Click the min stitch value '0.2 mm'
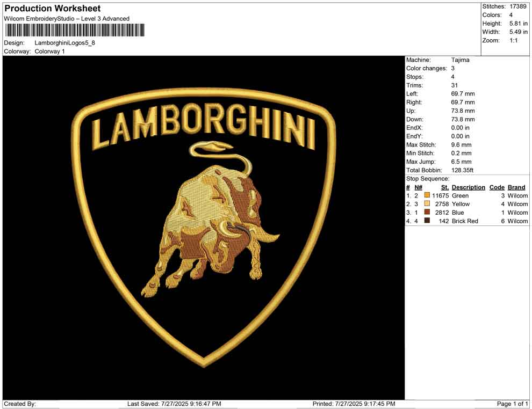The width and height of the screenshot is (532, 409). click(x=462, y=153)
